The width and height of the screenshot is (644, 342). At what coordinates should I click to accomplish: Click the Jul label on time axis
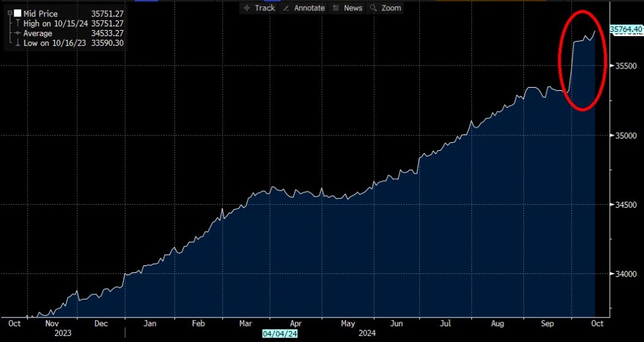pyautogui.click(x=446, y=324)
